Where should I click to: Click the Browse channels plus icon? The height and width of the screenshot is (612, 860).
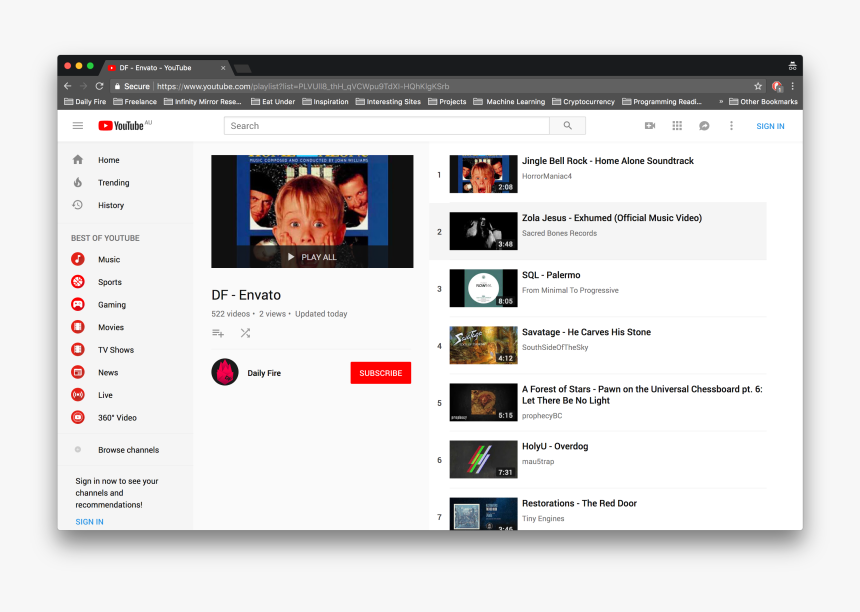[78, 450]
